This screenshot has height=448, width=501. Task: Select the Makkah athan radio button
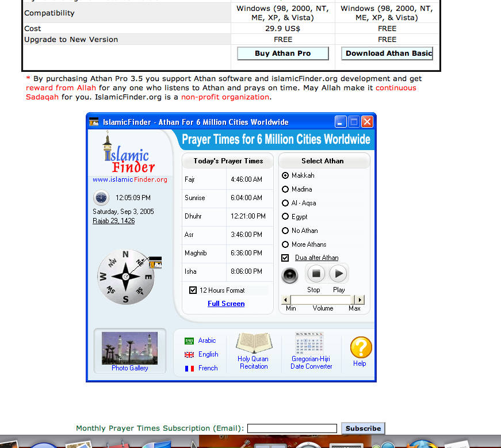point(285,175)
